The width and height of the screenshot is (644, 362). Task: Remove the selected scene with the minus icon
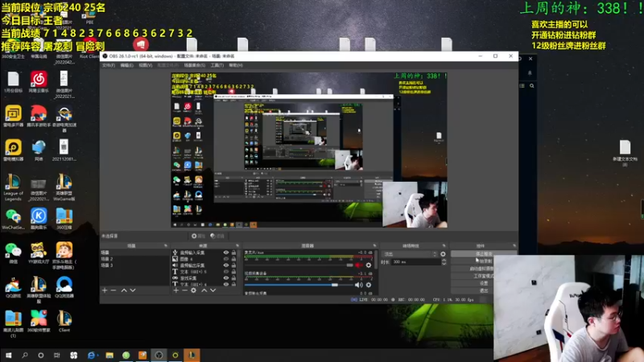(x=114, y=290)
